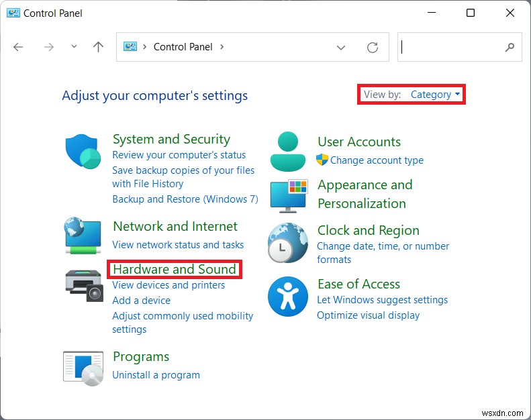The height and width of the screenshot is (420, 531).
Task: Open the Programs category icon
Action: 83,368
